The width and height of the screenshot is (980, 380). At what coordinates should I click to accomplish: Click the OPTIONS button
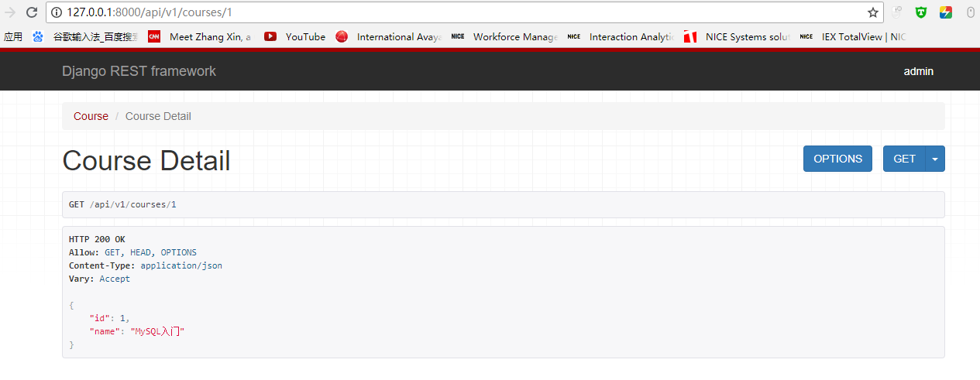point(837,159)
